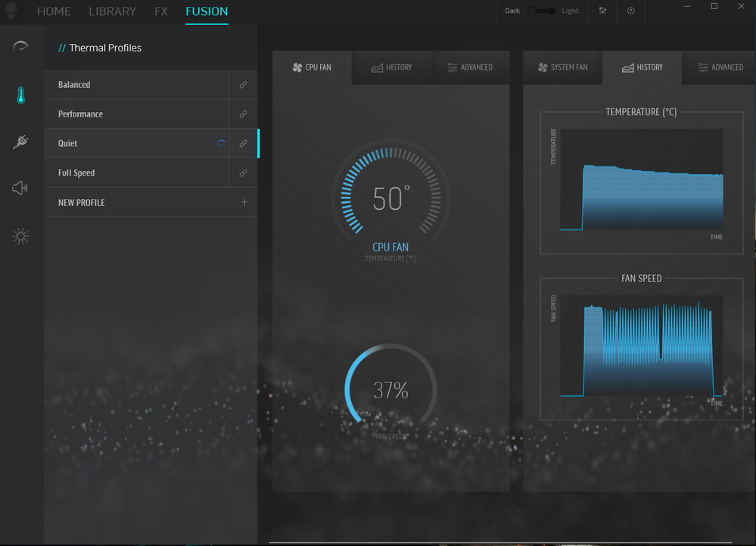Screen dimensions: 756x546
Task: Select the CPU FAN tab
Action: (x=312, y=67)
